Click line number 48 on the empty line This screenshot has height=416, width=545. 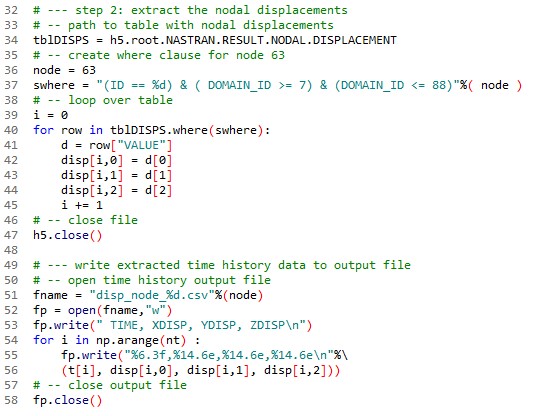point(11,250)
